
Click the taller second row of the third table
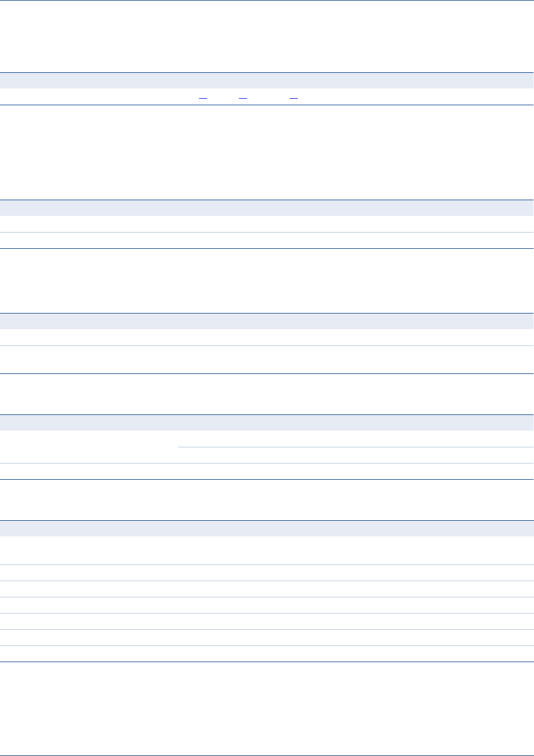pyautogui.click(x=267, y=359)
